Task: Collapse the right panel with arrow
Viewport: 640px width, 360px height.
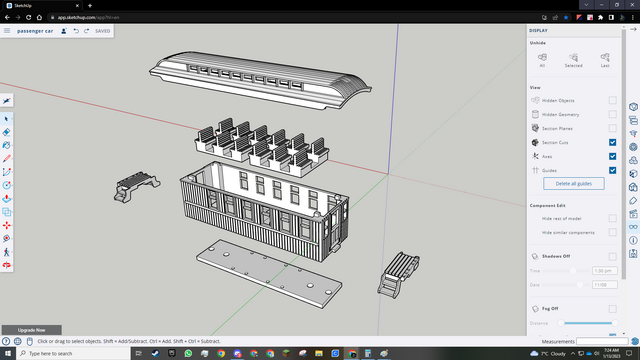Action: pos(633,29)
